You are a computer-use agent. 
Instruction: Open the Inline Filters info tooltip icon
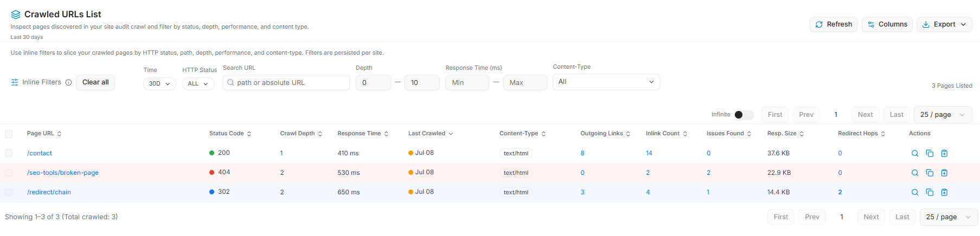point(68,82)
